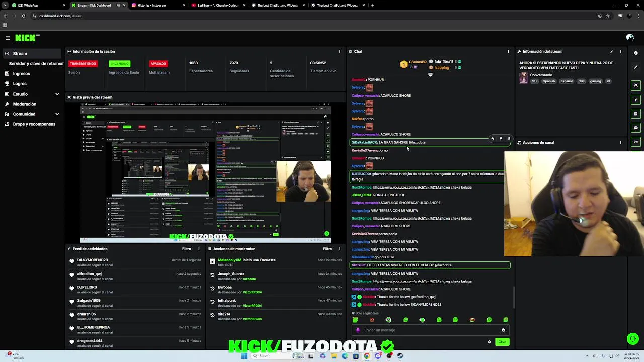Expand the chat header collapse arrow
Viewport: 644px width, 362px height.
[430, 74]
